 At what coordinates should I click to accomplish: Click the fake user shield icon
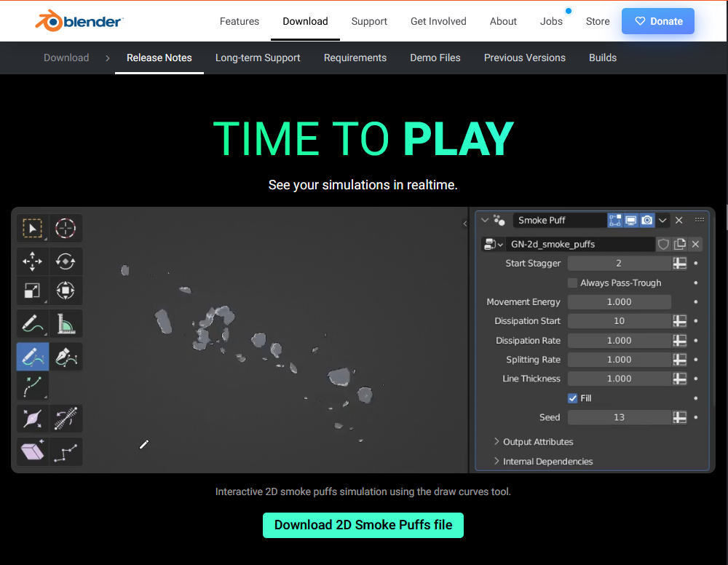[663, 244]
